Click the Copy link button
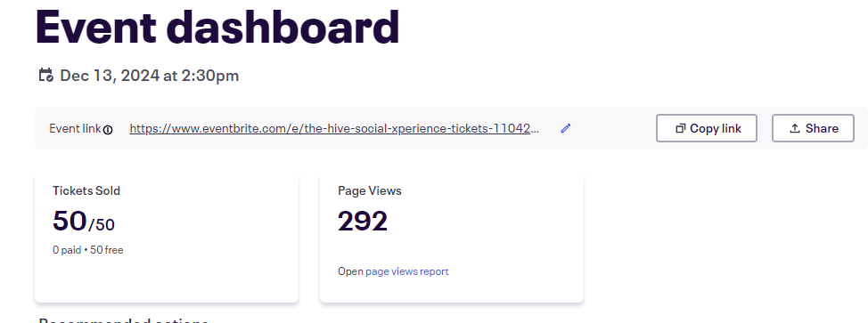 coord(707,128)
